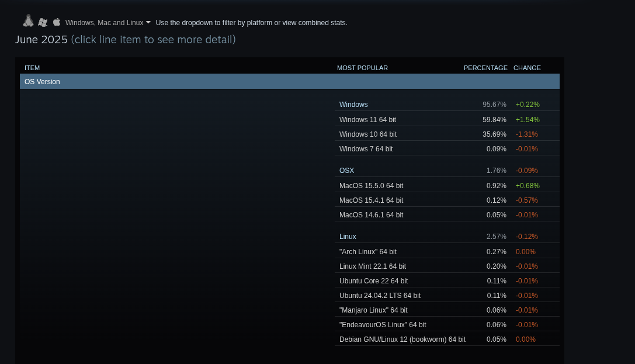635x364 pixels.
Task: Click the 95.67% Windows percentage
Action: tap(494, 105)
